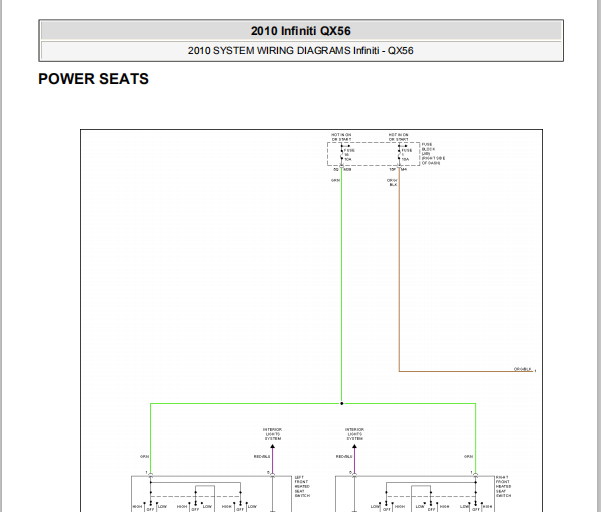This screenshot has width=601, height=512.
Task: Click 'RED/BLU' label beside right purple wire
Action: pyautogui.click(x=344, y=457)
